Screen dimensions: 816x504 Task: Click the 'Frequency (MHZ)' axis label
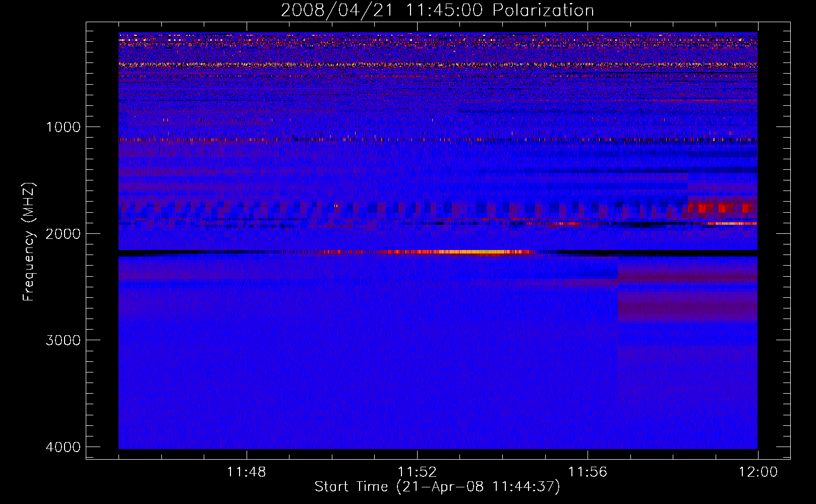[29, 242]
